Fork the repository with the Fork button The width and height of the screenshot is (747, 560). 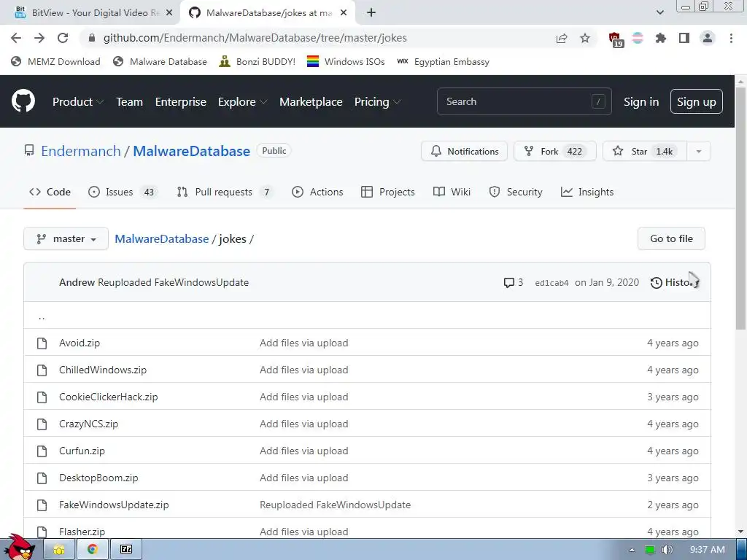click(x=554, y=152)
